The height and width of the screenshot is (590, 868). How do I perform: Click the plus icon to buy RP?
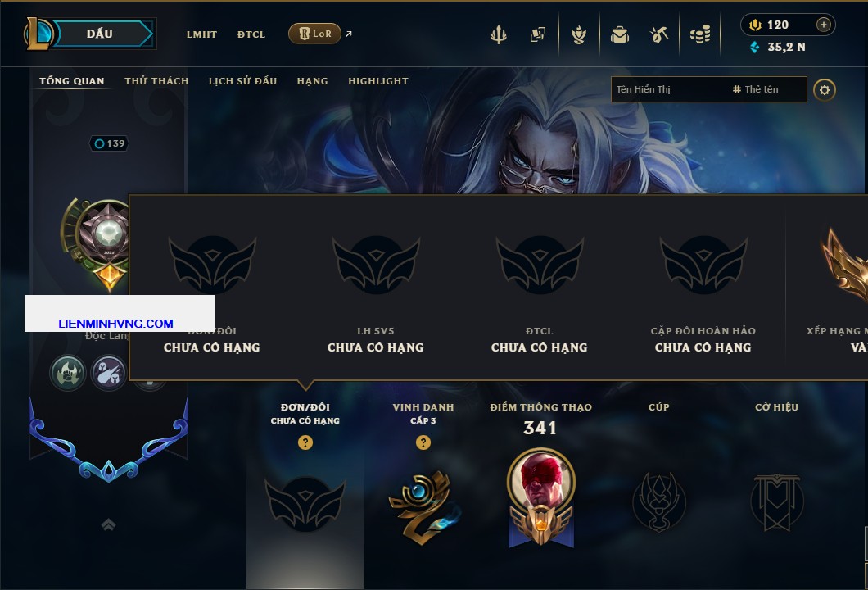(824, 25)
